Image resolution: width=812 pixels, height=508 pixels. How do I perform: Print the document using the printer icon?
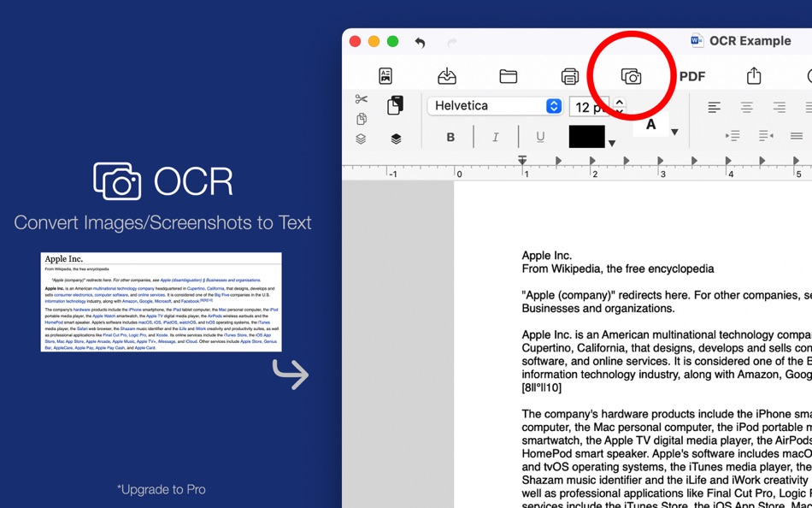[569, 77]
